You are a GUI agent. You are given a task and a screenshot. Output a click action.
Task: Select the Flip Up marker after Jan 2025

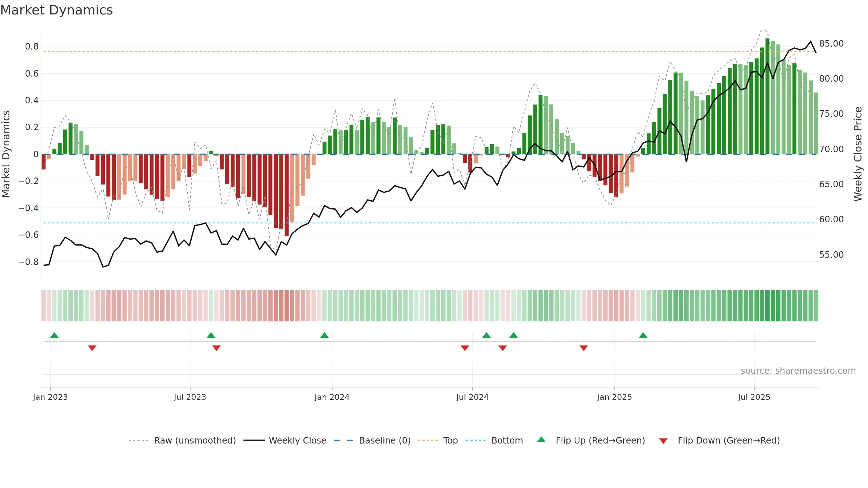point(643,335)
